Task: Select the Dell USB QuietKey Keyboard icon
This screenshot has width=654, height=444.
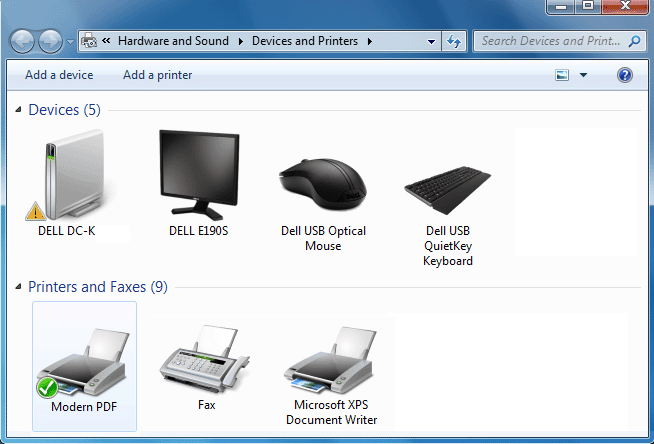Action: point(448,190)
